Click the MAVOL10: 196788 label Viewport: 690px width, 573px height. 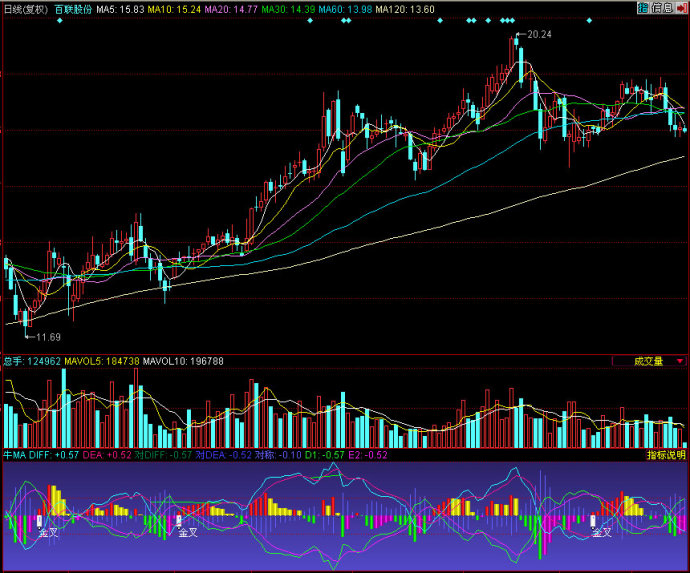(183, 361)
